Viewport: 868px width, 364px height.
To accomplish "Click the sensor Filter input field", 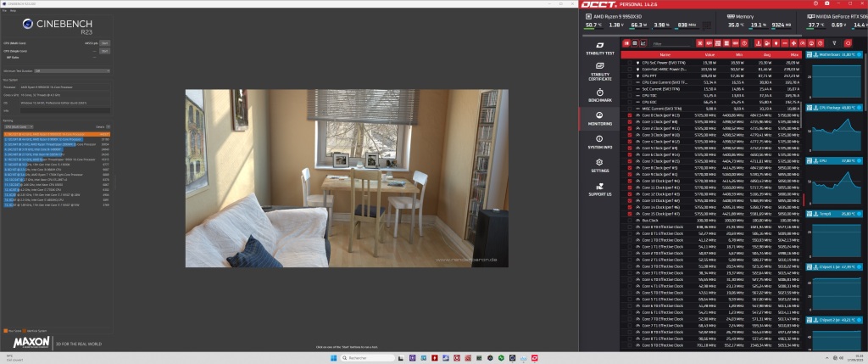I will (x=668, y=42).
